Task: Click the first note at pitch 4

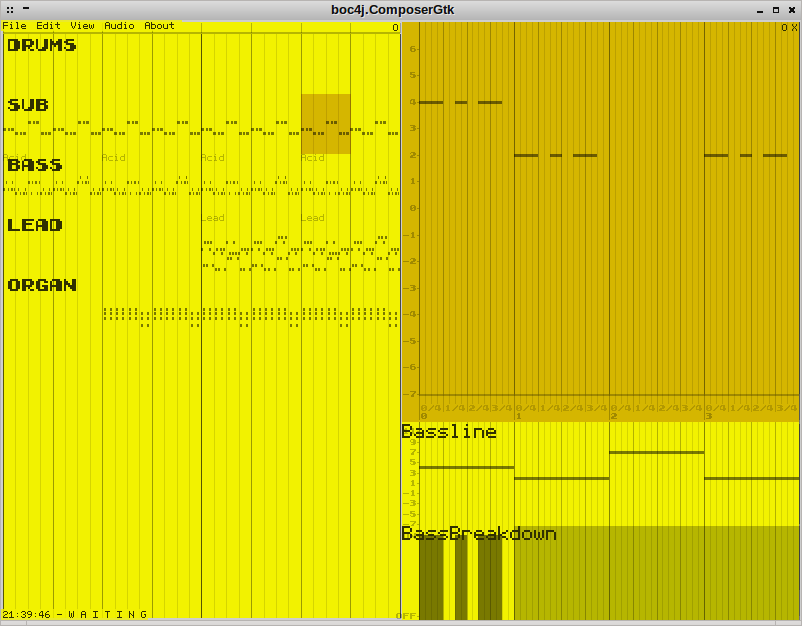Action: (431, 102)
